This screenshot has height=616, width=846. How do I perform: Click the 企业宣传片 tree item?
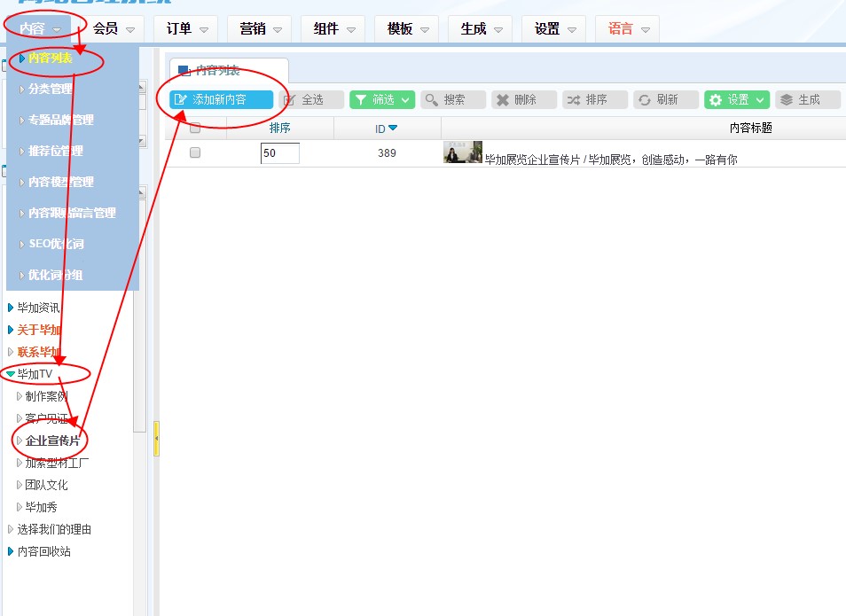click(53, 441)
